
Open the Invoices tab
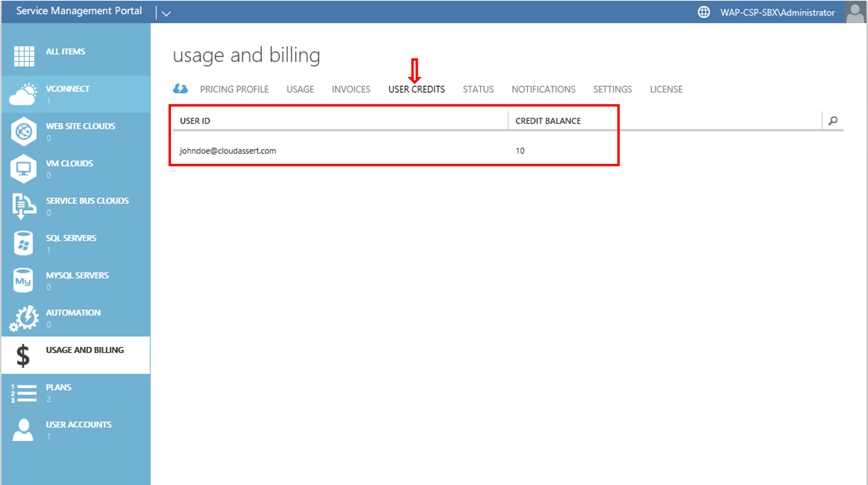[351, 89]
